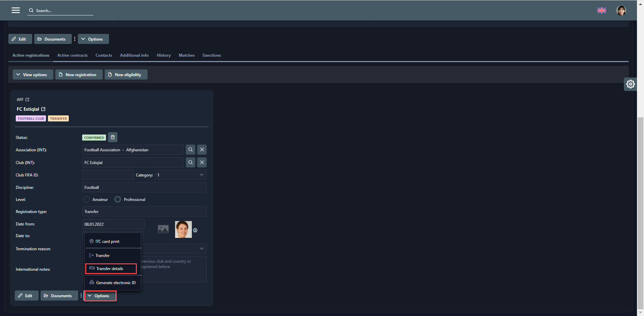The height and width of the screenshot is (316, 644).
Task: Expand the Termination reason dropdown
Action: (x=201, y=249)
